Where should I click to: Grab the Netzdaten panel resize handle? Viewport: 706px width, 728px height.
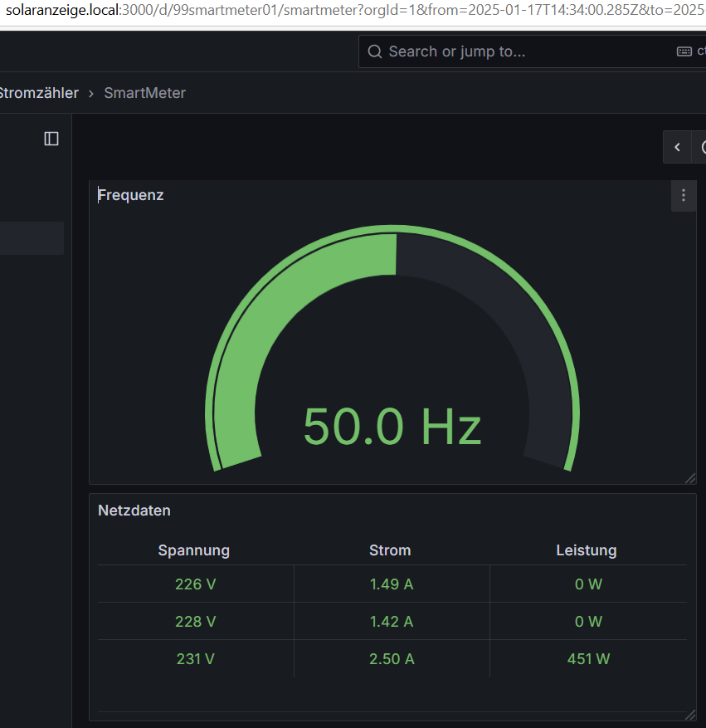pyautogui.click(x=689, y=714)
